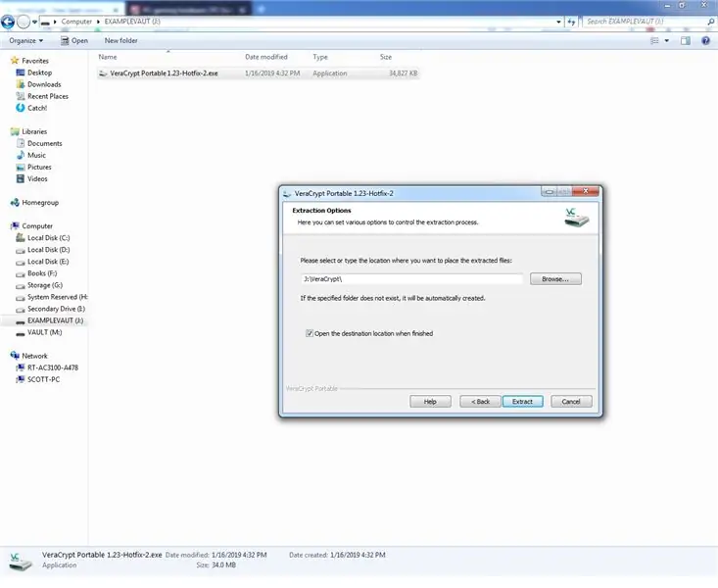Screen dimensions: 718x588
Task: Open the view options dropdown arrow
Action: pyautogui.click(x=667, y=41)
